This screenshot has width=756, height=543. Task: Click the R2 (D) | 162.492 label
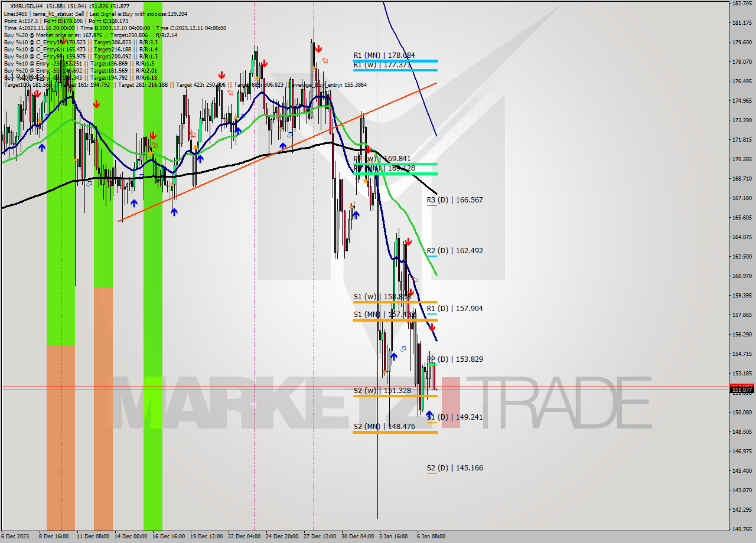[455, 251]
